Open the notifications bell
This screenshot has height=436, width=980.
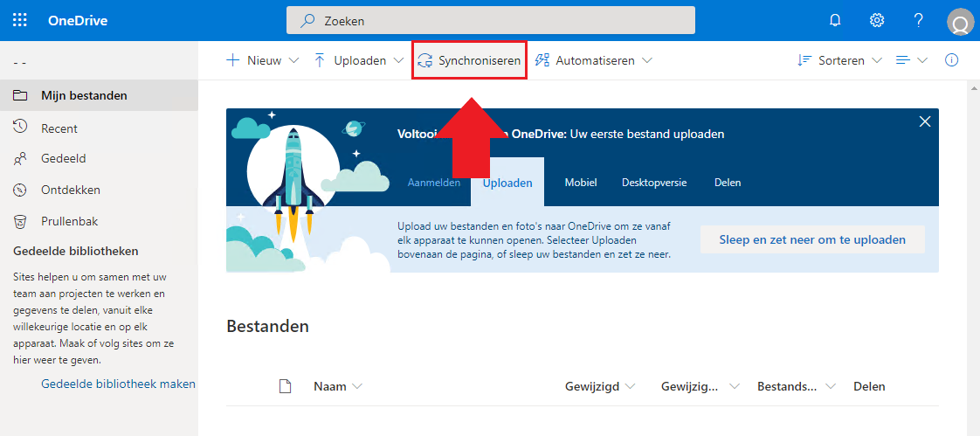pos(835,20)
